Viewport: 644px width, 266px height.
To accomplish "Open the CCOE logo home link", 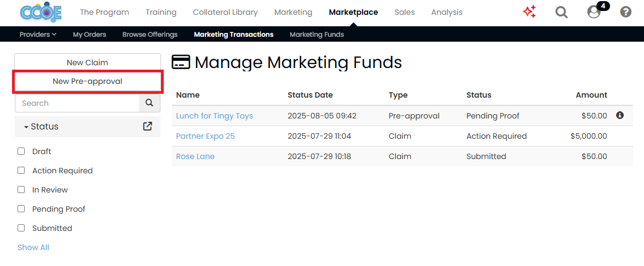I will (41, 12).
